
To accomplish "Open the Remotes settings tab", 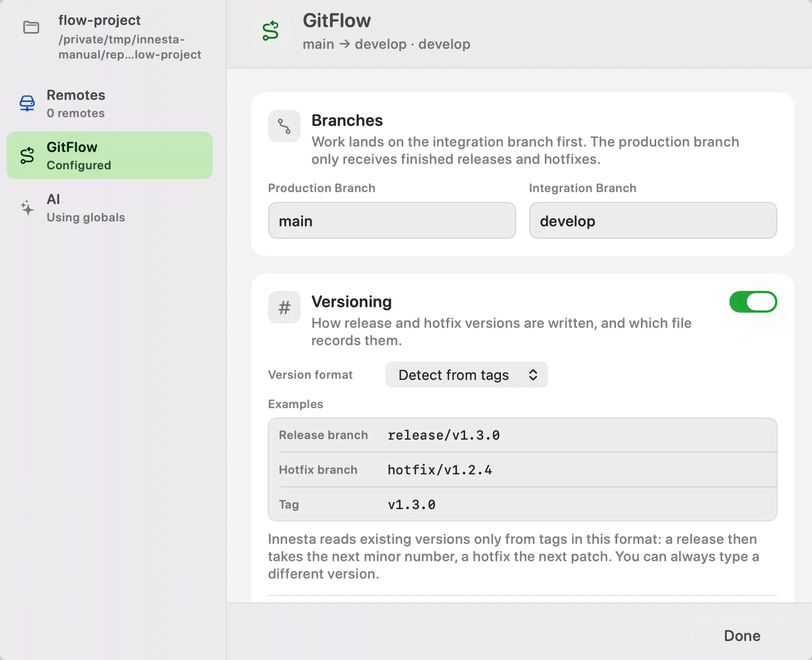I will point(110,103).
